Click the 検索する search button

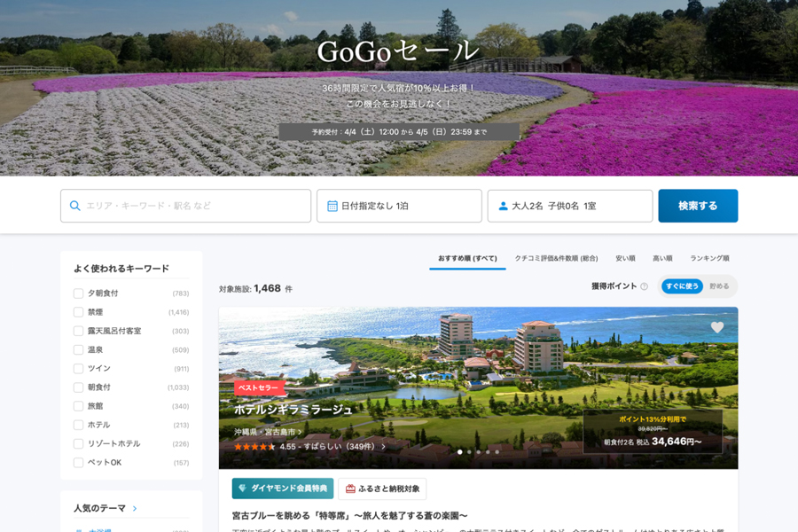(x=698, y=205)
